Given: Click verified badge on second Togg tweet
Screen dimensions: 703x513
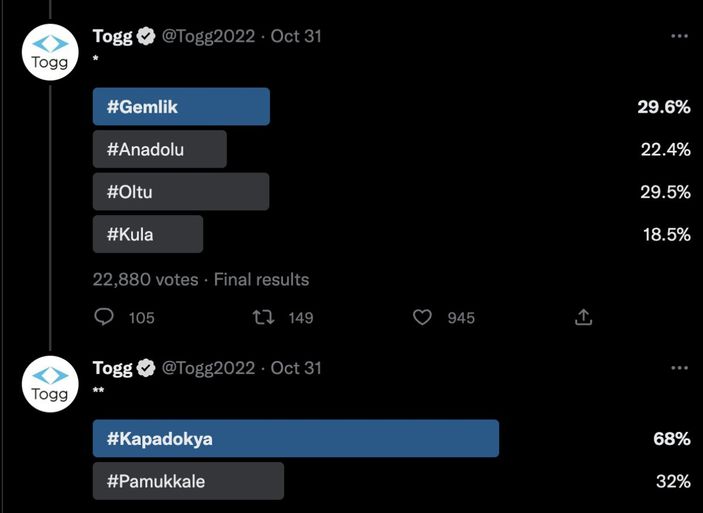Looking at the screenshot, I should click(x=146, y=368).
